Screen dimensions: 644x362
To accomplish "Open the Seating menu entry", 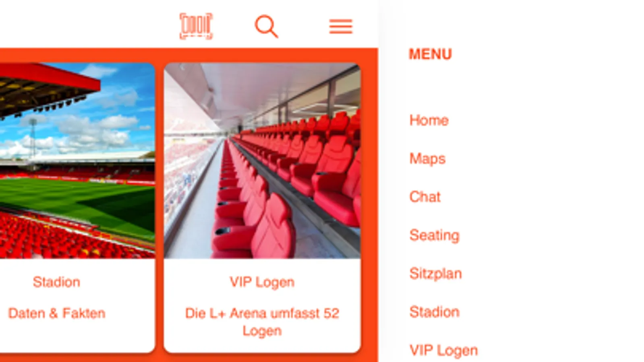I will click(x=434, y=235).
